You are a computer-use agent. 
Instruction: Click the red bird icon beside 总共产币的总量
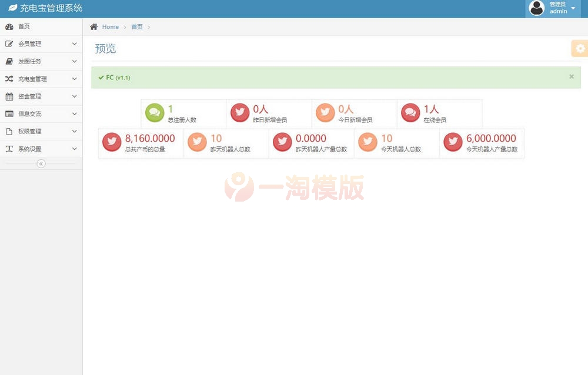[x=111, y=142]
